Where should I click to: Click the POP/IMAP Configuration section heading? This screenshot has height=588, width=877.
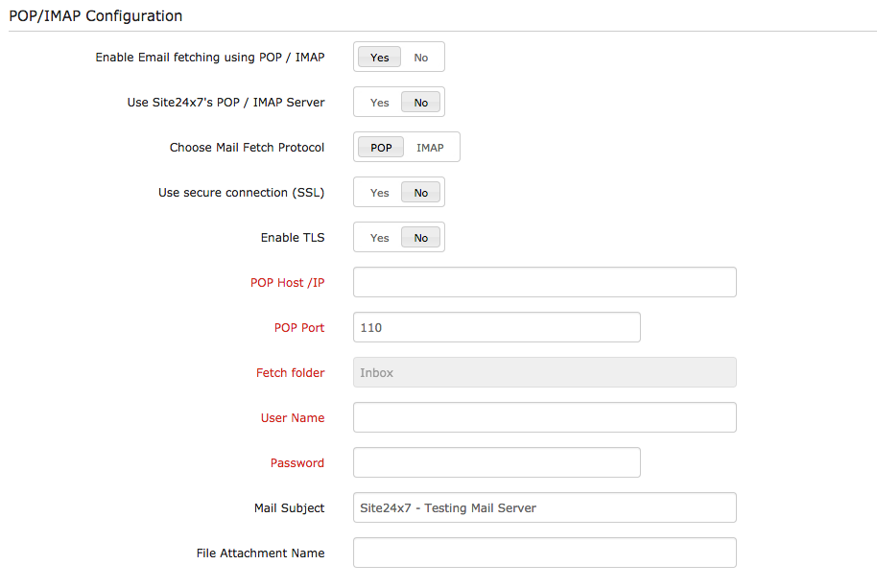(x=96, y=16)
